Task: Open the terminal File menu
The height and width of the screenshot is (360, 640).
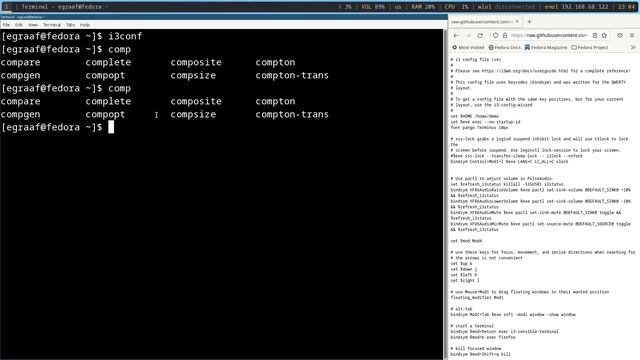Action: pyautogui.click(x=6, y=25)
